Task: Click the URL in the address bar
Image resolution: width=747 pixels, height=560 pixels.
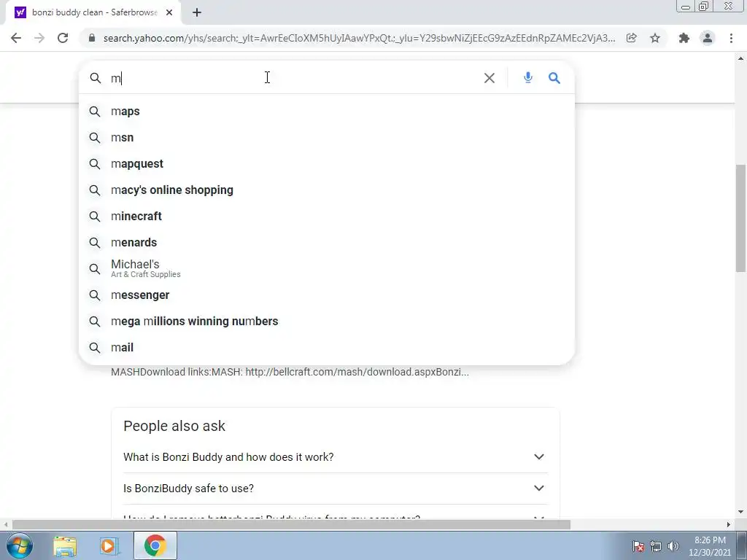Action: pos(359,38)
